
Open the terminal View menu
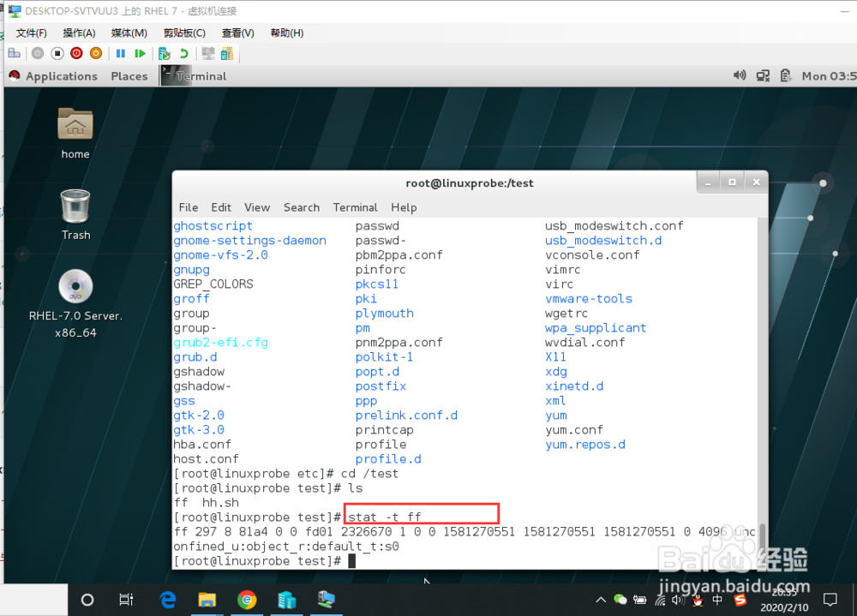[257, 207]
